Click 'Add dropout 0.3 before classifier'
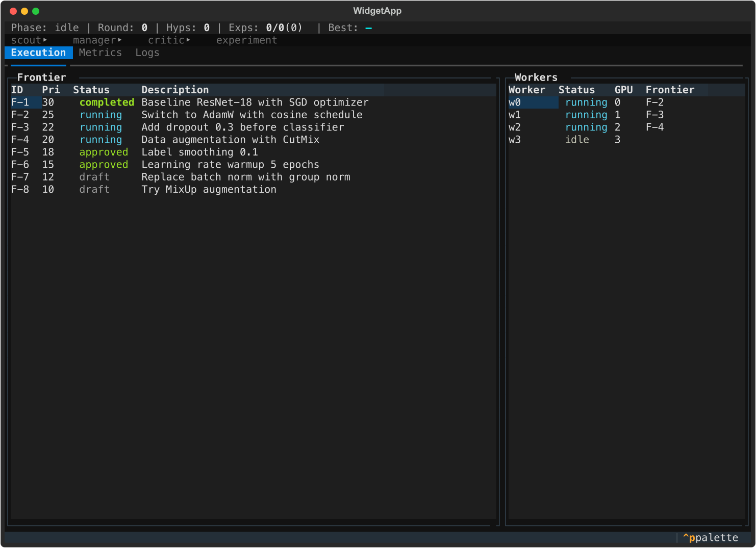 (x=243, y=127)
